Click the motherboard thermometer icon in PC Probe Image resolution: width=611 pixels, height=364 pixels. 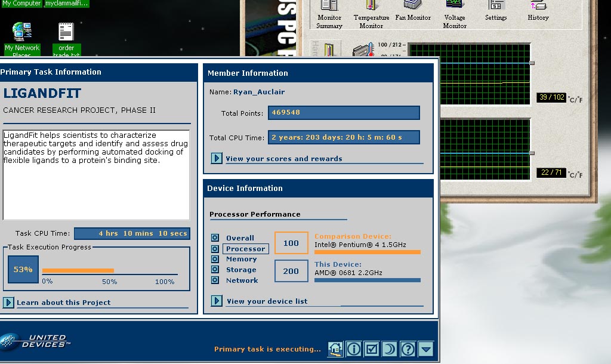point(363,50)
